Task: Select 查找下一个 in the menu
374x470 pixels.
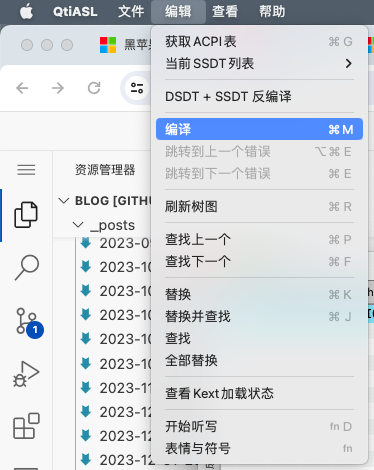Action: 259,261
